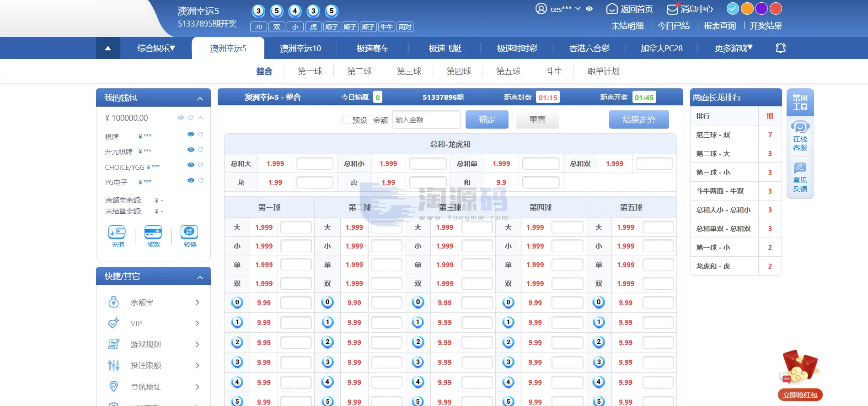Viewport: 868px width, 406px height.
Task: Open the 报表查询 link
Action: pyautogui.click(x=720, y=26)
